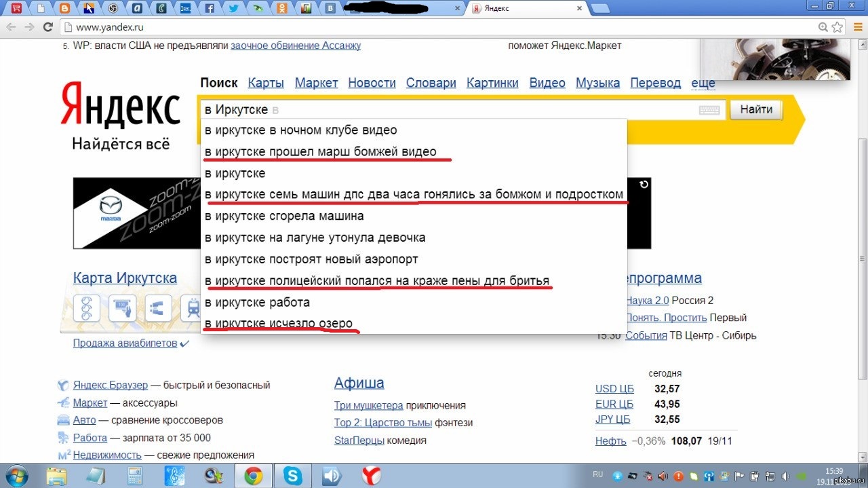
Task: Open Skype from the taskbar
Action: pos(294,475)
